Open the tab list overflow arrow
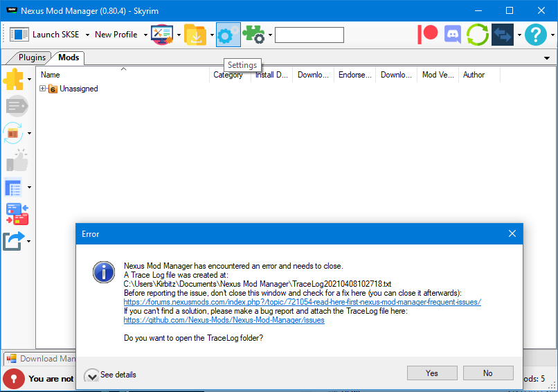 coord(547,58)
